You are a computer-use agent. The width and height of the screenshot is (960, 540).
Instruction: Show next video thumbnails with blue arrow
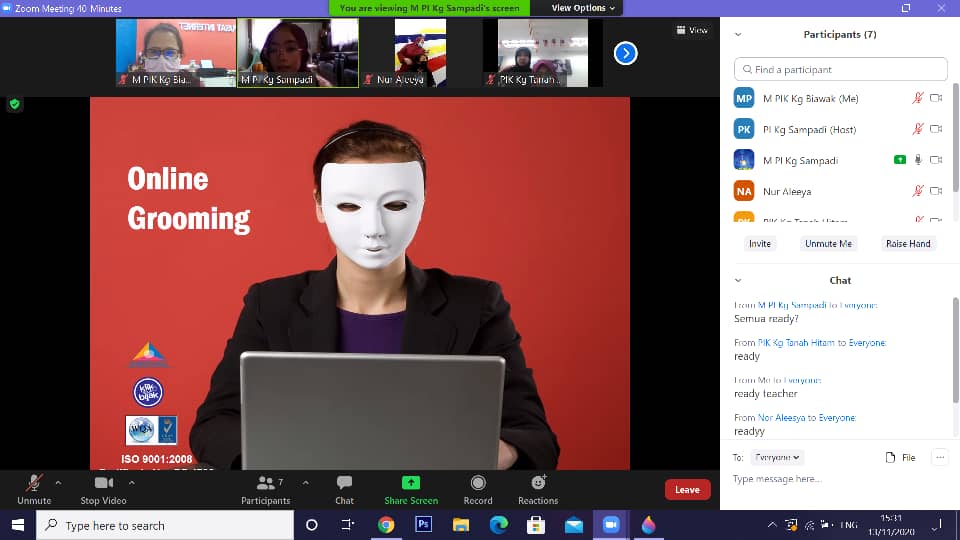tap(625, 53)
